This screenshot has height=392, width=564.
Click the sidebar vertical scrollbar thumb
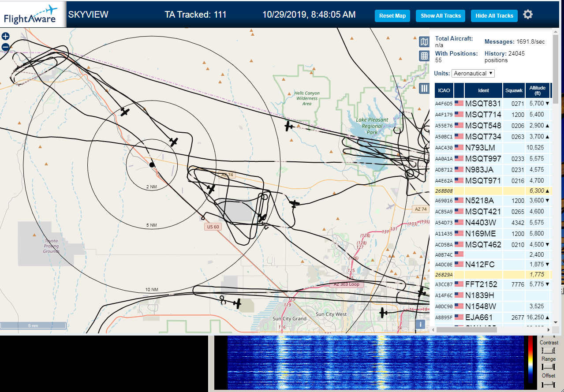click(556, 68)
